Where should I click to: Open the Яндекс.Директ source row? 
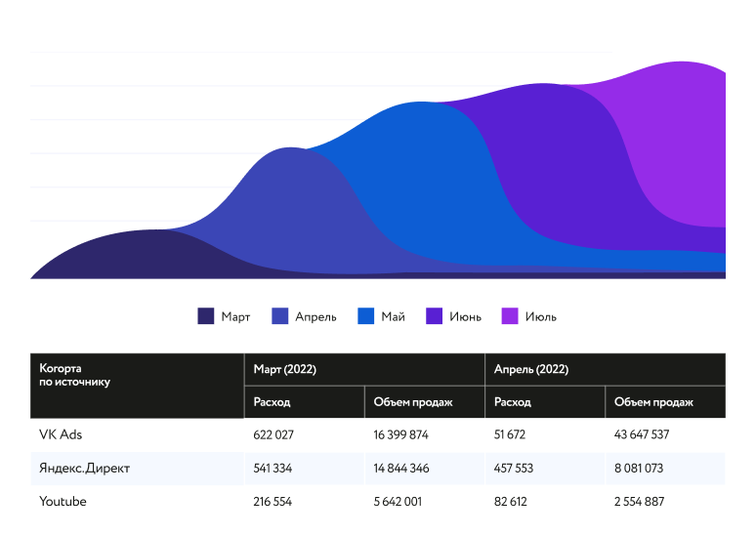click(x=84, y=468)
